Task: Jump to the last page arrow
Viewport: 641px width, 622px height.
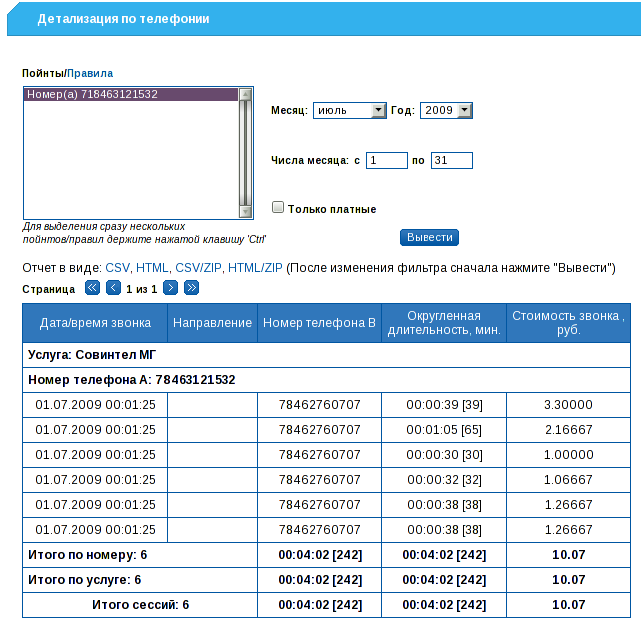Action: tap(192, 288)
